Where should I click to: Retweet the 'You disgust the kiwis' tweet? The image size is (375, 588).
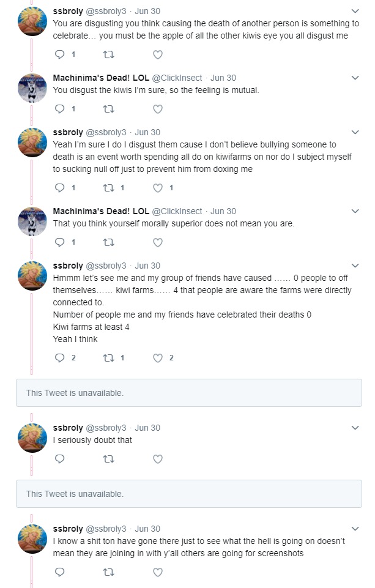pyautogui.click(x=109, y=109)
